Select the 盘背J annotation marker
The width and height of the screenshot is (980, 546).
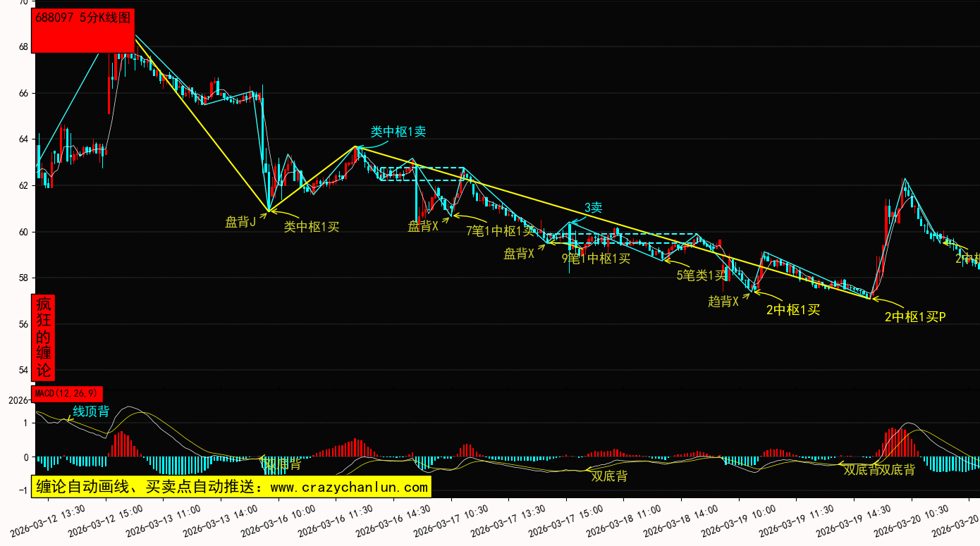[x=240, y=223]
